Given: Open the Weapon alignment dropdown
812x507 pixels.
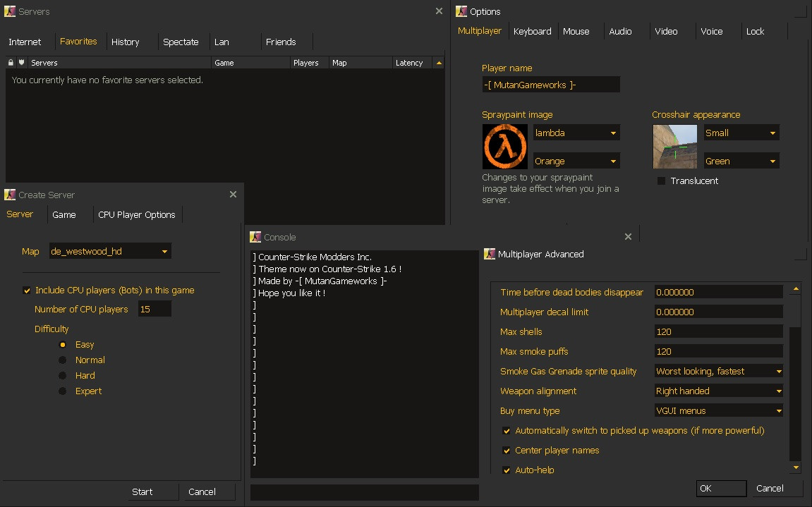Looking at the screenshot, I should [778, 391].
